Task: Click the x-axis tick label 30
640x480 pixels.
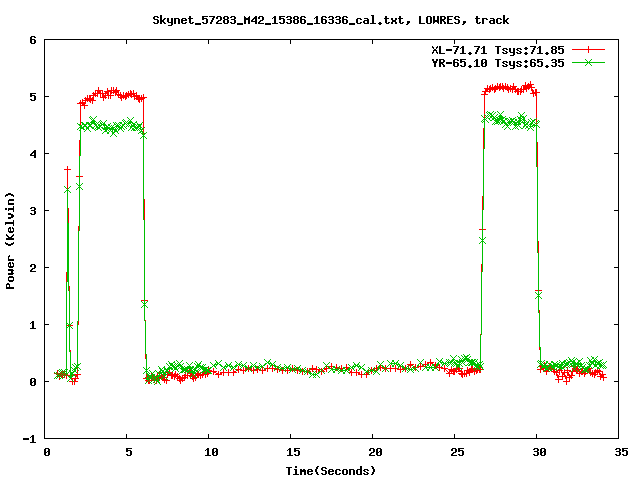Action: coord(540,452)
